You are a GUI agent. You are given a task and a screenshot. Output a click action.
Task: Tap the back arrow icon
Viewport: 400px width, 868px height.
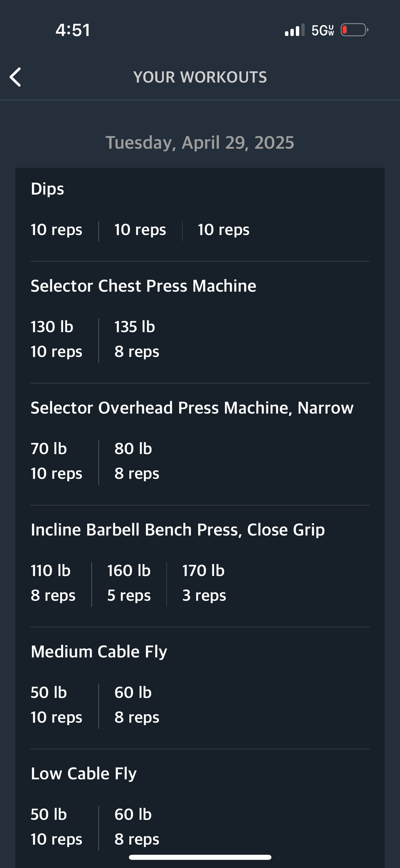click(x=15, y=77)
